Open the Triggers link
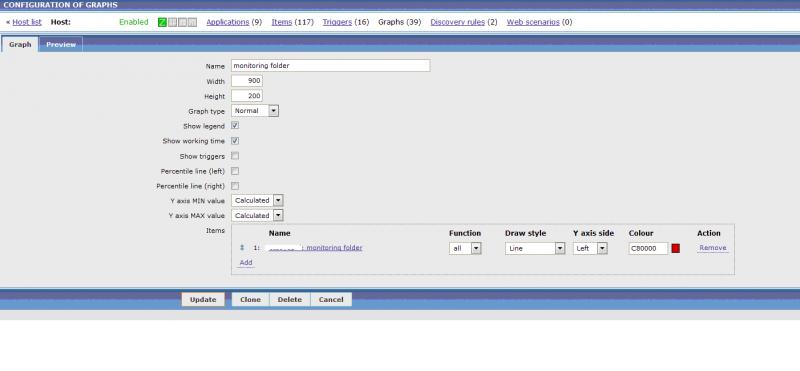 pos(337,22)
